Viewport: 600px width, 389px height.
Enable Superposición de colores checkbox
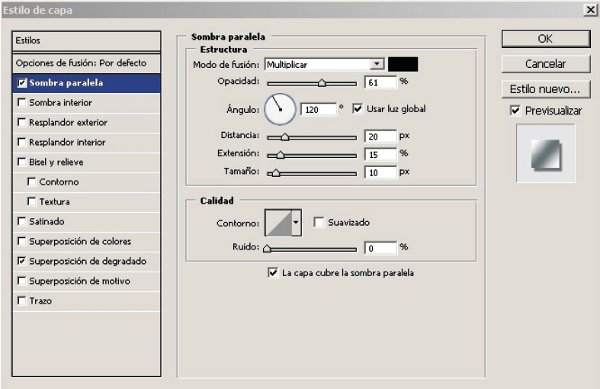(22, 241)
